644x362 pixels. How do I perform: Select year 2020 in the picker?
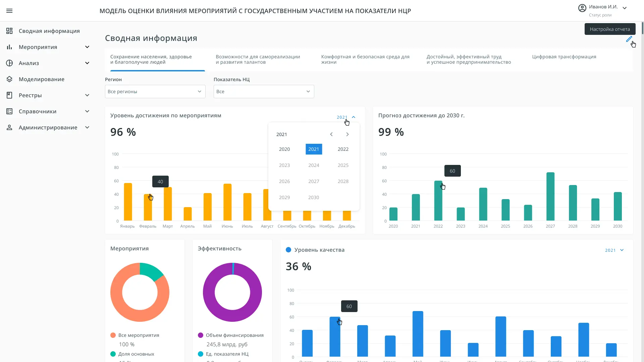[284, 149]
